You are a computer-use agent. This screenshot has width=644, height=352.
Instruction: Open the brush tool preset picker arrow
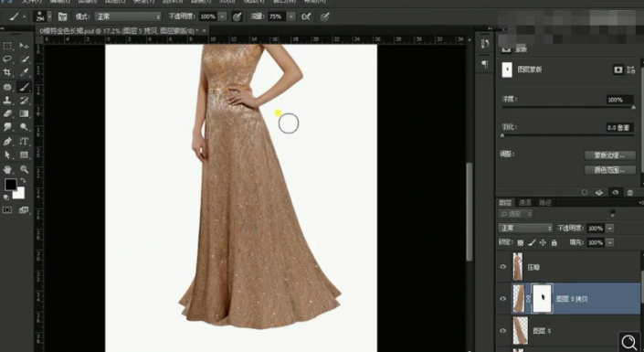[x=25, y=16]
